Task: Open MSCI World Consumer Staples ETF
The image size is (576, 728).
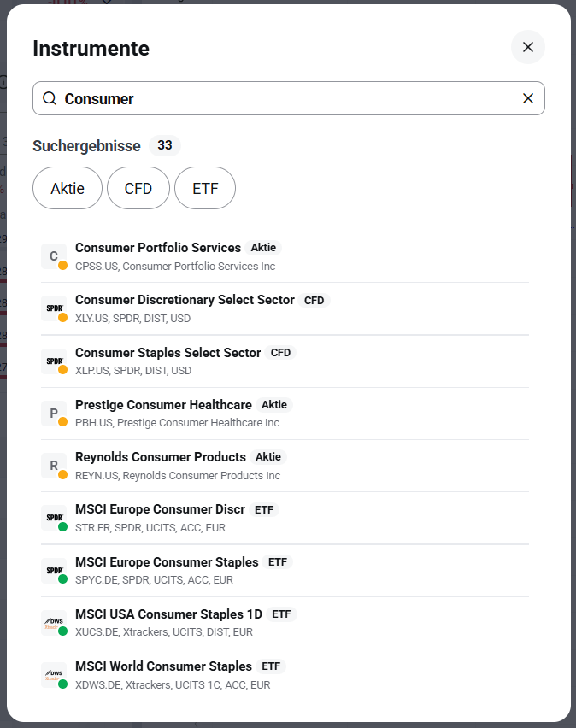Action: 285,676
